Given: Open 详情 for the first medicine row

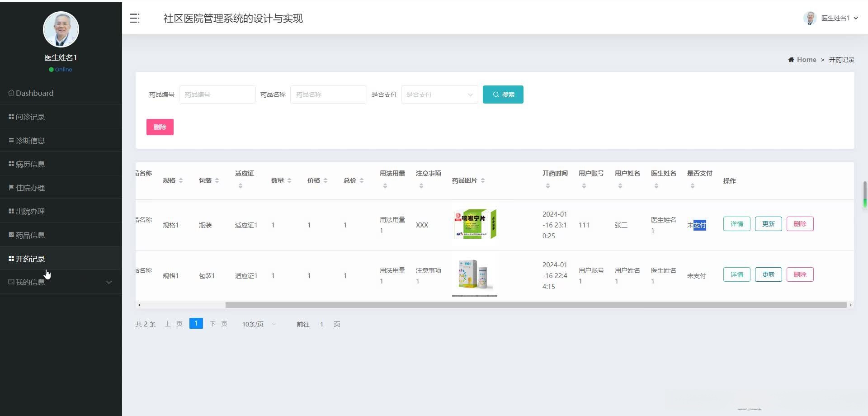Looking at the screenshot, I should pyautogui.click(x=736, y=223).
